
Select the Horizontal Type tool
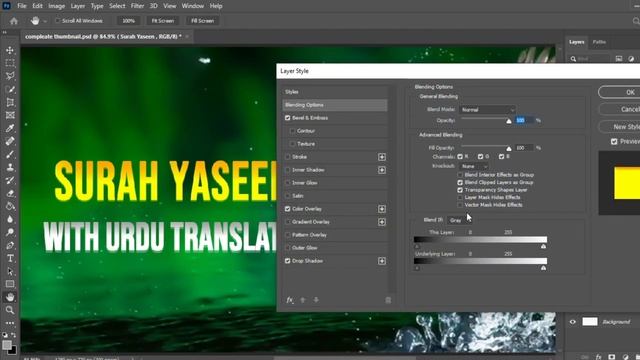(x=10, y=258)
